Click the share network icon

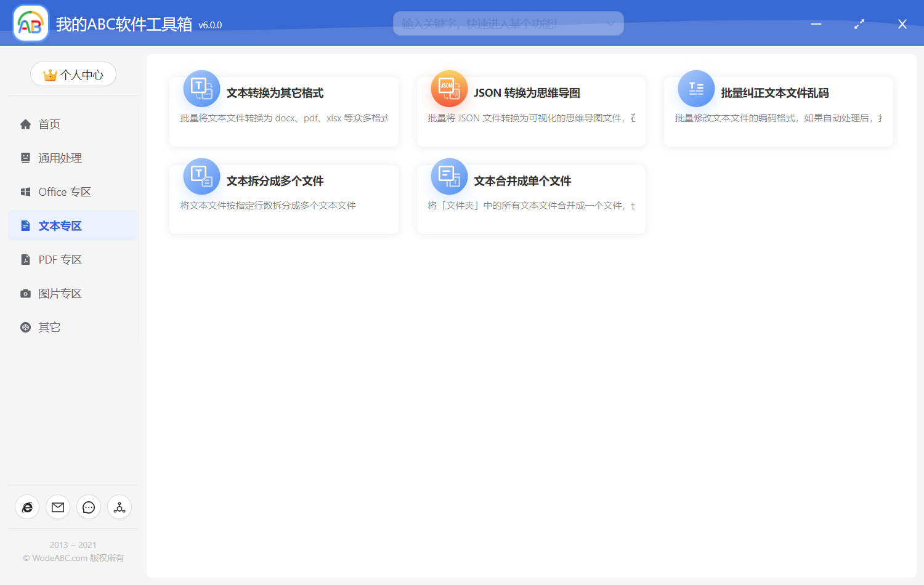click(x=119, y=507)
